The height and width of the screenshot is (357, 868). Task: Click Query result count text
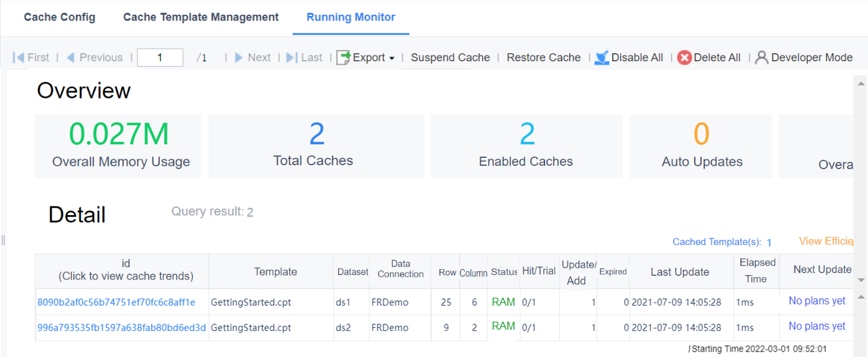[212, 212]
